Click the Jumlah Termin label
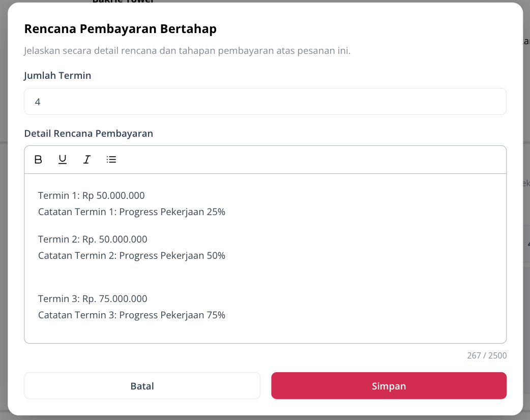 (57, 75)
